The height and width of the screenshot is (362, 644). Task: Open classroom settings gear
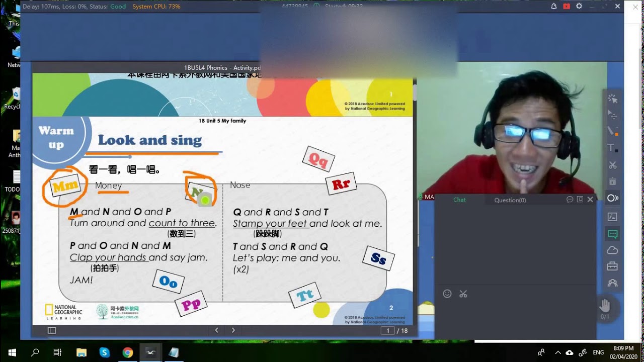(x=579, y=7)
